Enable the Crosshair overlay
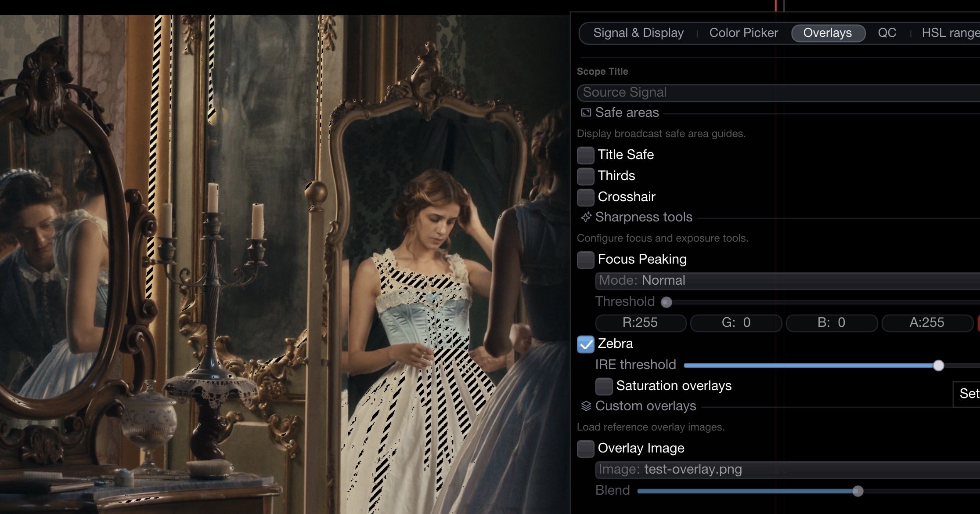The image size is (980, 514). click(585, 197)
